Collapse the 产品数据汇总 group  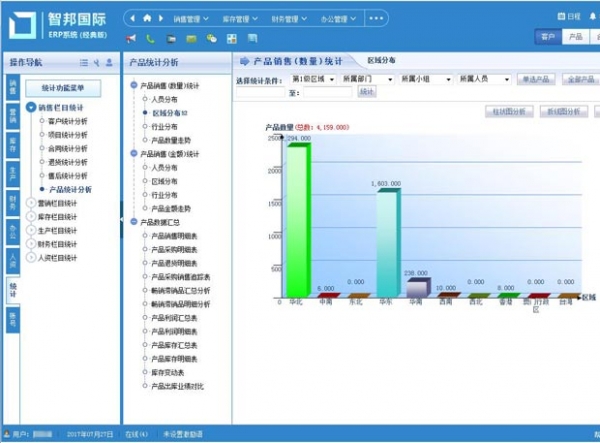click(x=134, y=222)
